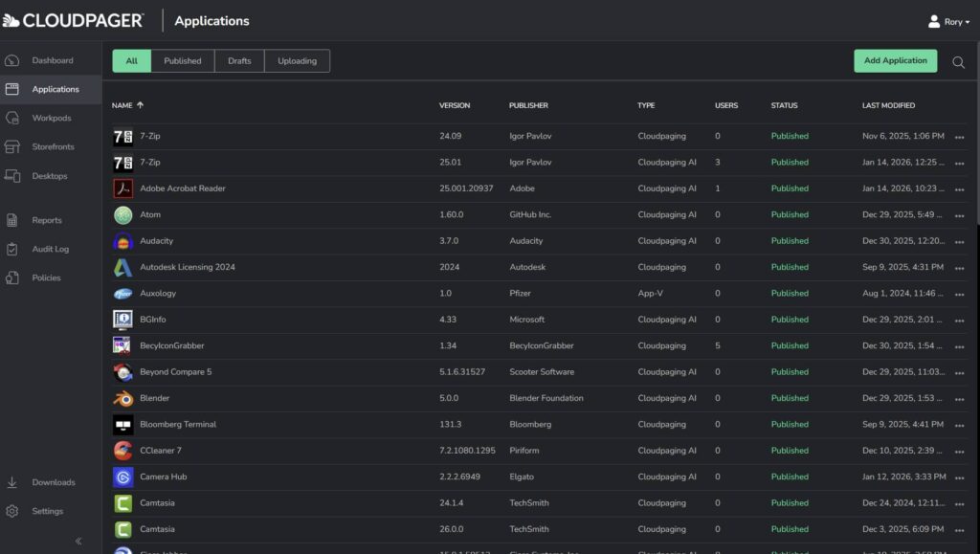Click the search magnifier icon

click(x=958, y=62)
